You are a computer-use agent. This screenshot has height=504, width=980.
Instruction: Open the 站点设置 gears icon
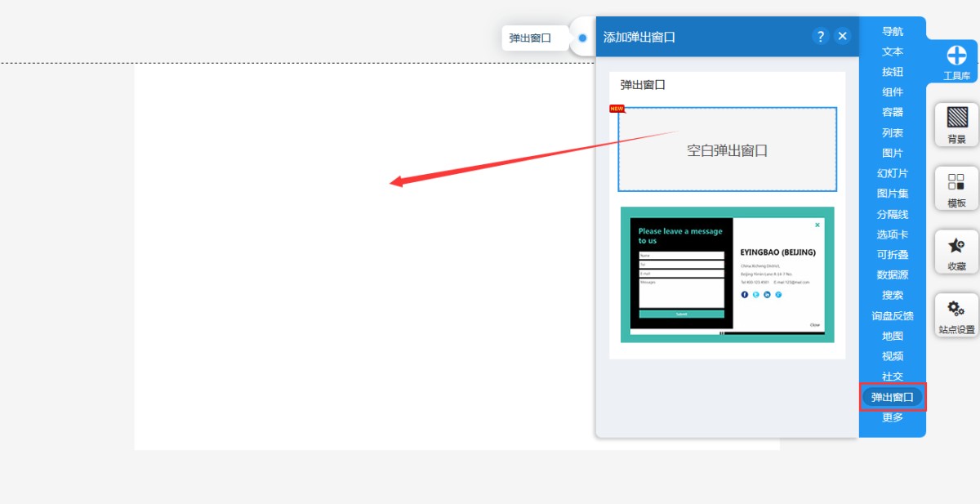click(x=956, y=315)
